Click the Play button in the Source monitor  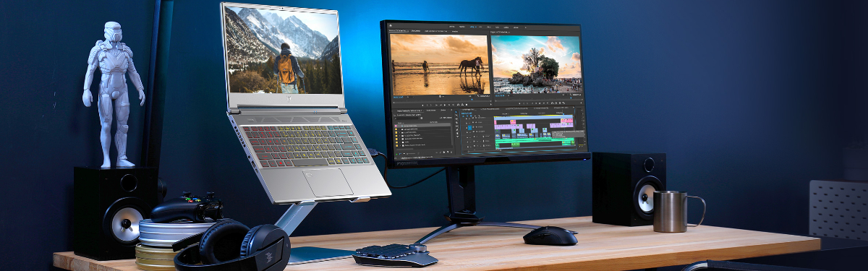pos(445,105)
